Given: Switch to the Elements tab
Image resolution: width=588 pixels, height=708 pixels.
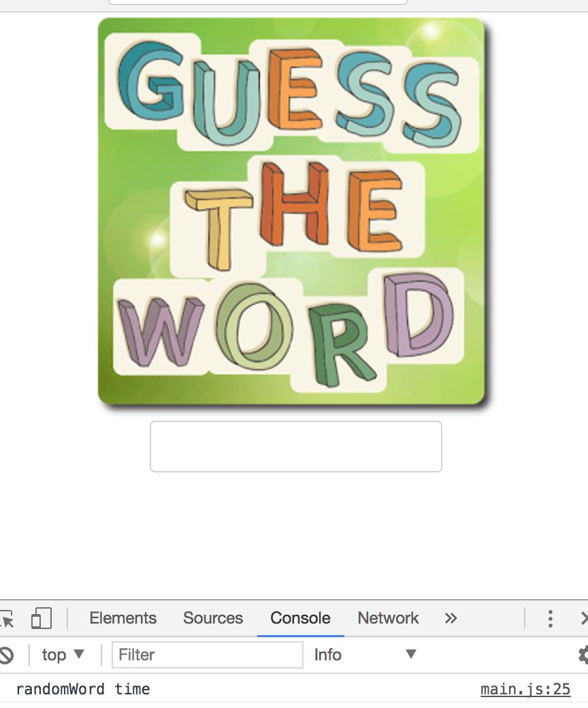Looking at the screenshot, I should click(x=122, y=618).
